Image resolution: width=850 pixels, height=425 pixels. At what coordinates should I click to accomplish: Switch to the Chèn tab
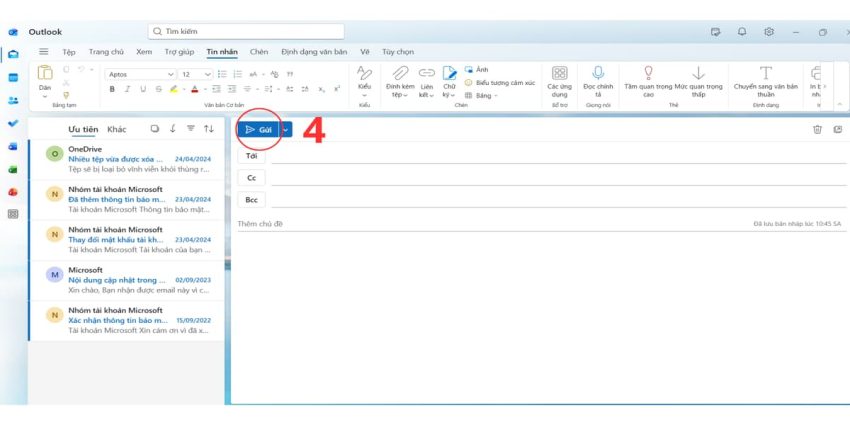coord(259,52)
